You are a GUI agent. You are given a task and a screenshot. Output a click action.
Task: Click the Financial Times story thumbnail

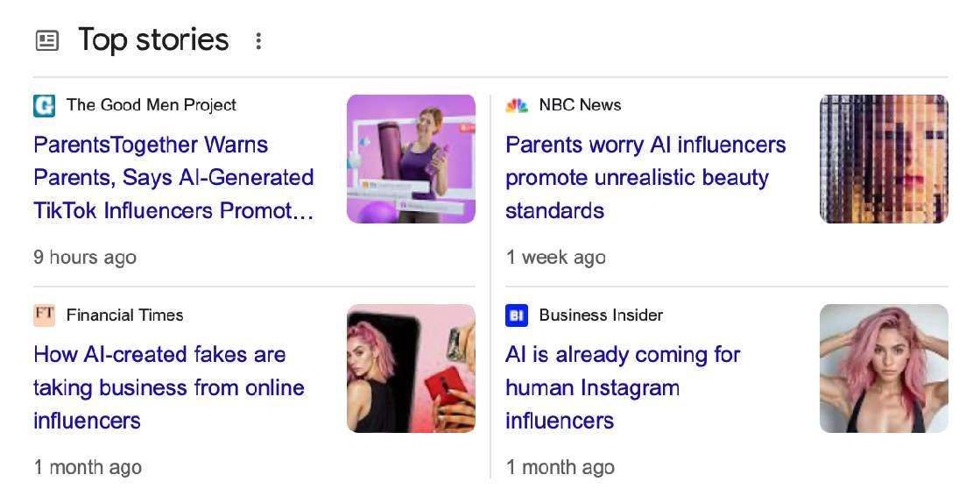click(x=411, y=368)
